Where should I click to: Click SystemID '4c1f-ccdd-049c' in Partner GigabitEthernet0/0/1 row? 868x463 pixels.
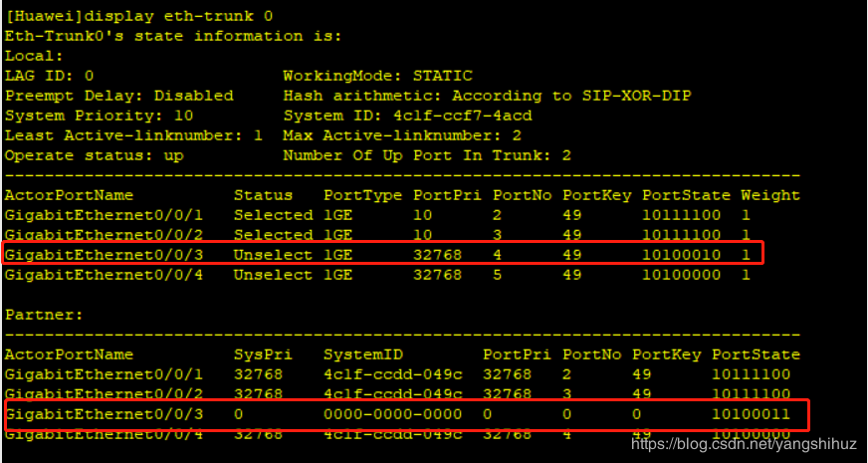coord(392,375)
